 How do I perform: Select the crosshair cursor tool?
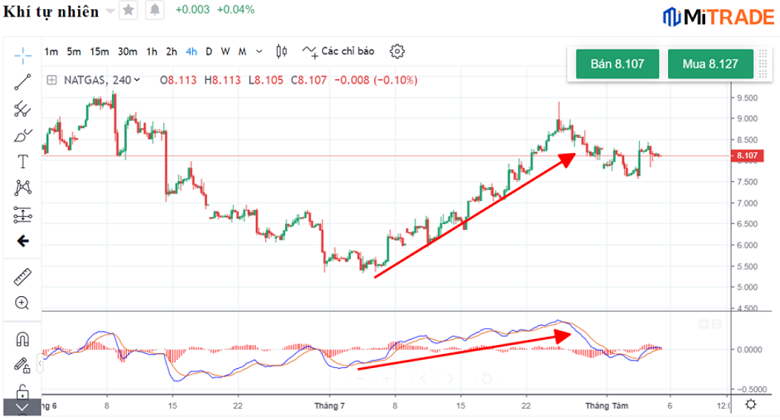point(22,55)
